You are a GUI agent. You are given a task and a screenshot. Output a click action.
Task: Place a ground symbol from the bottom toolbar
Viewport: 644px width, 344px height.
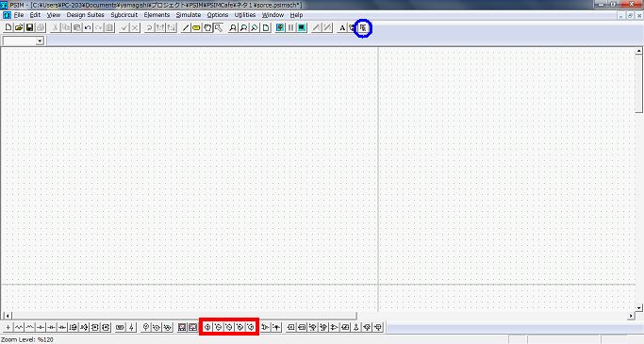click(8, 327)
